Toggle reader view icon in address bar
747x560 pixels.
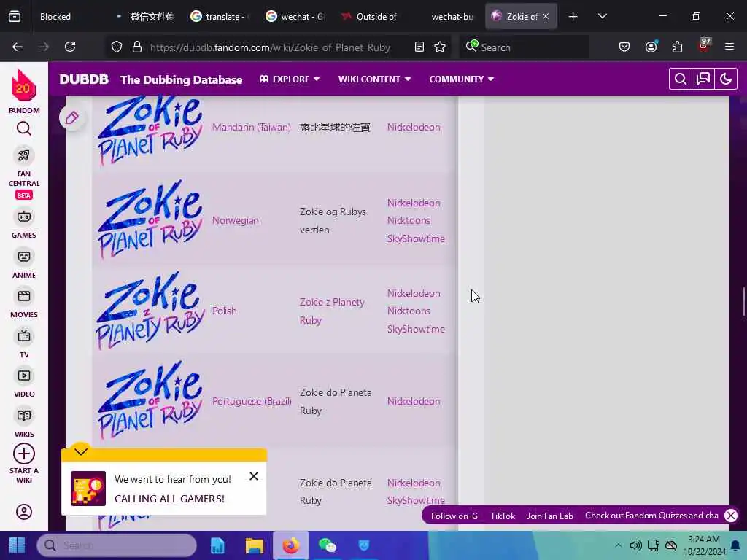coord(419,47)
